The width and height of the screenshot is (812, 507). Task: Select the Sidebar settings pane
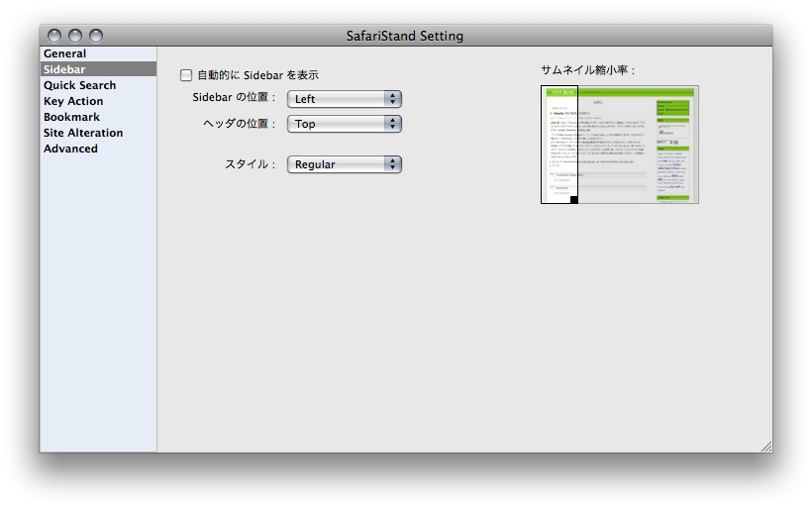pos(98,69)
